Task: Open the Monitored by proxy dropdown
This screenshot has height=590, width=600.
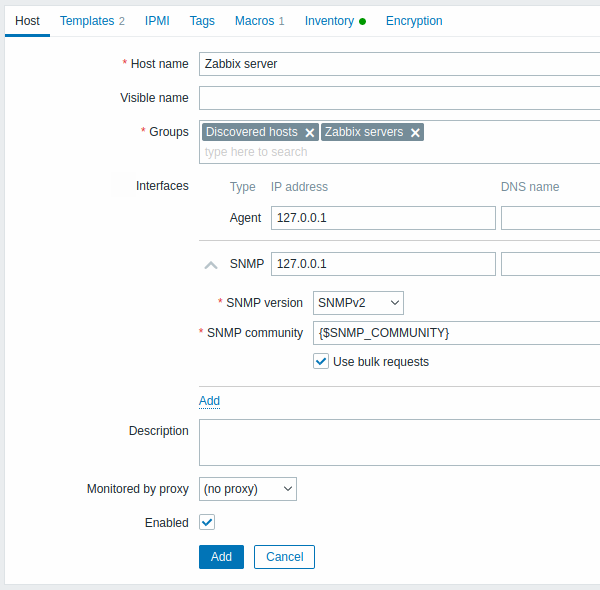Action: 248,489
